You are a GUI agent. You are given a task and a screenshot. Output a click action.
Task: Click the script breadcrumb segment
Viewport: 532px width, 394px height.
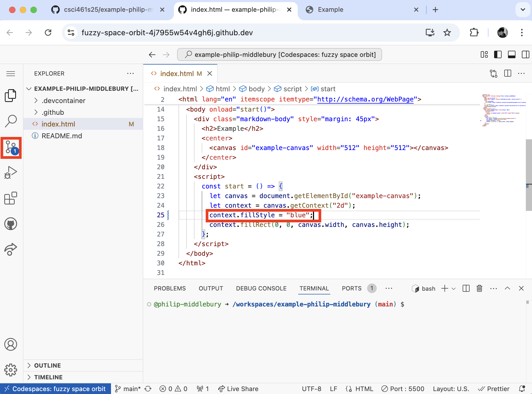click(288, 89)
